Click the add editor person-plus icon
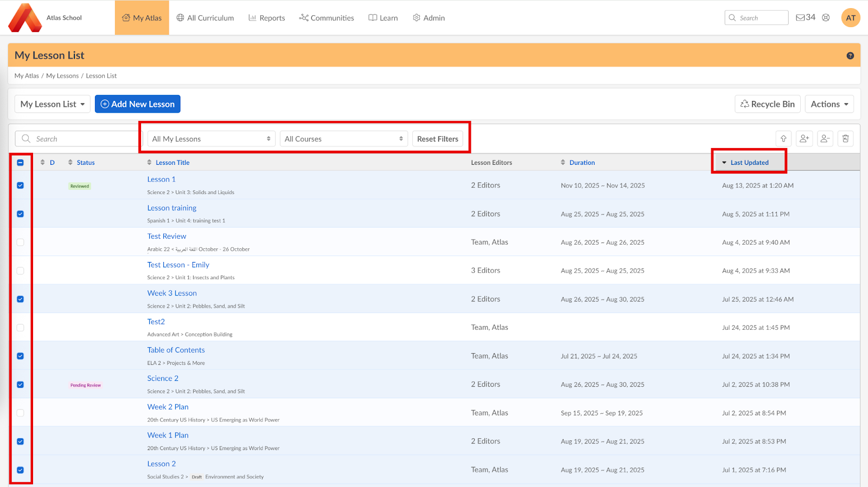The image size is (868, 487). click(x=804, y=139)
